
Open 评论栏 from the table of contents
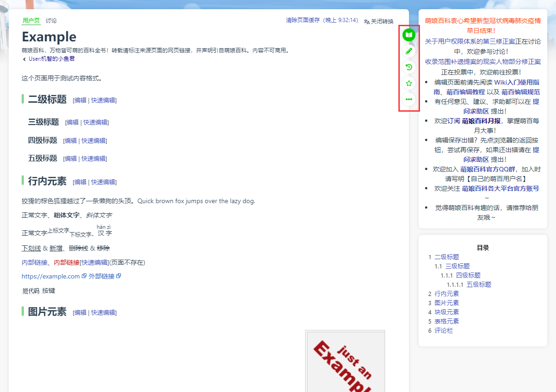pos(443,330)
